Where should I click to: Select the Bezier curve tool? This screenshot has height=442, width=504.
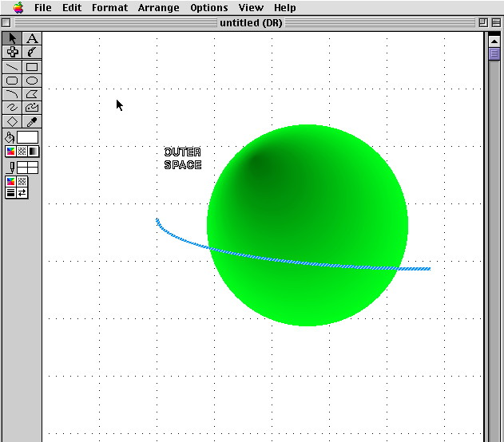[x=32, y=108]
